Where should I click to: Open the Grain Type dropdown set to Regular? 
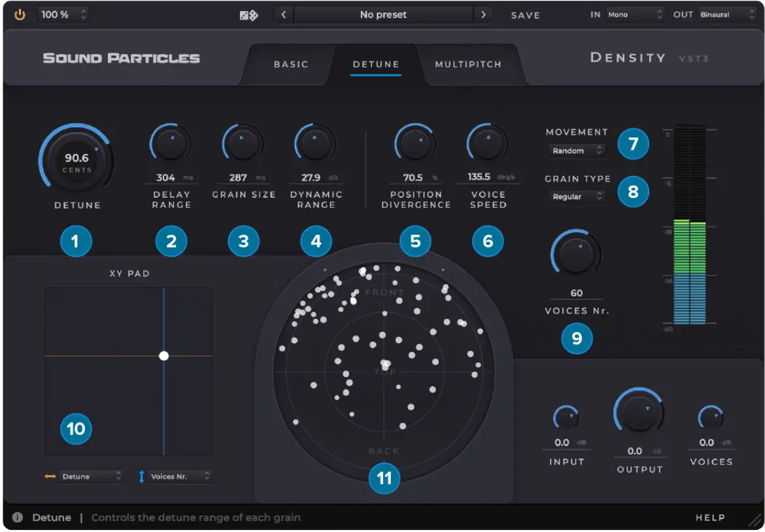[x=577, y=197]
